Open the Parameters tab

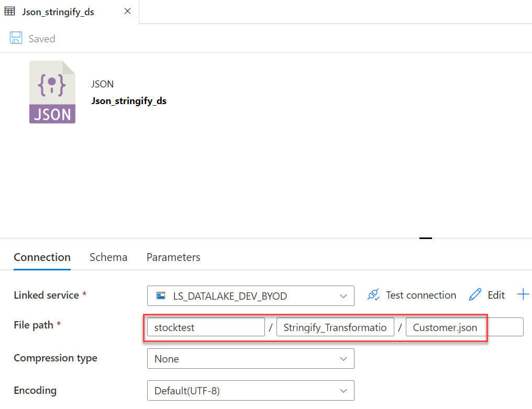pos(173,257)
